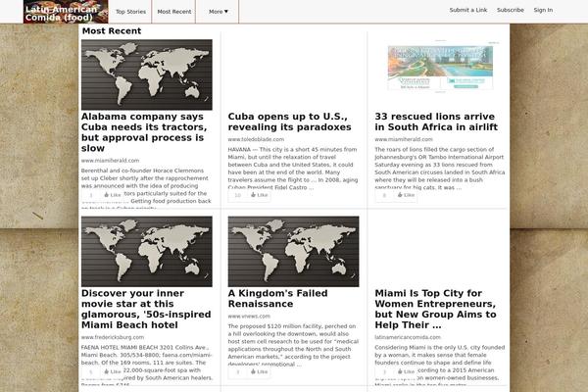Like the 33 rescued lions story
The height and width of the screenshot is (392, 588).
(x=406, y=195)
